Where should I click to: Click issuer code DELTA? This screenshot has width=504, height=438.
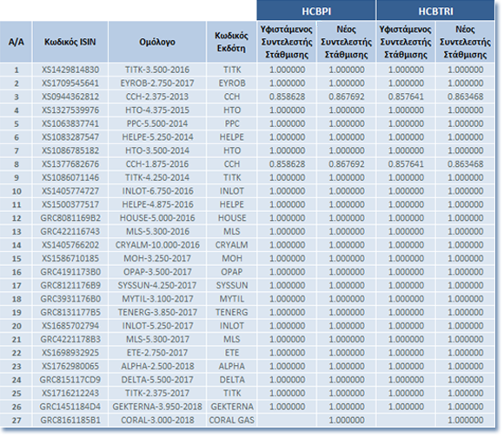coord(231,380)
